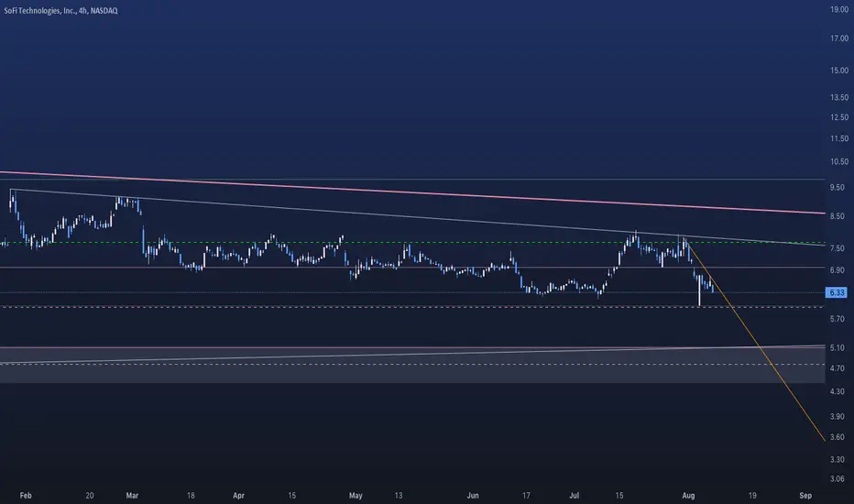
Task: Click the Apr date label
Action: [x=238, y=495]
